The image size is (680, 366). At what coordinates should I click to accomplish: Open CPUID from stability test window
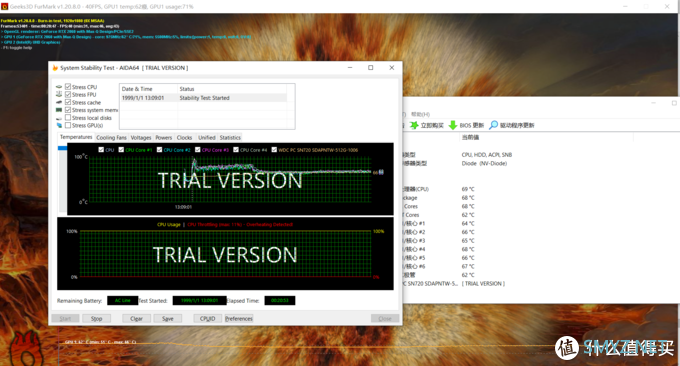click(x=207, y=318)
